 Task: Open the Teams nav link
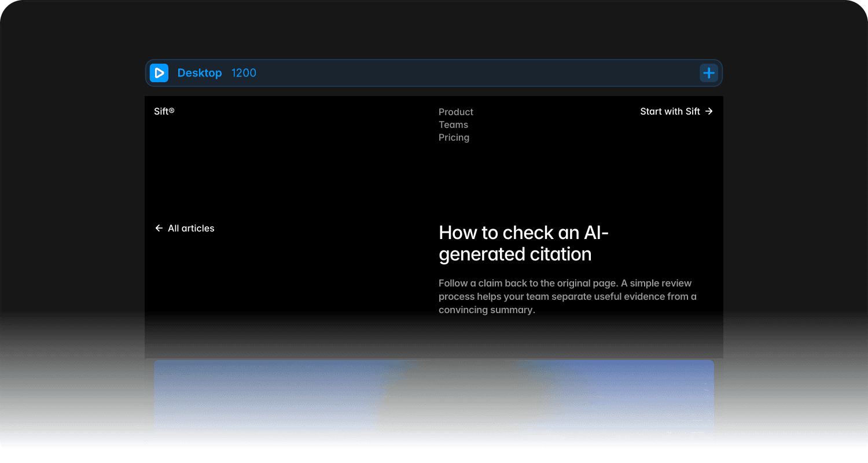tap(453, 124)
